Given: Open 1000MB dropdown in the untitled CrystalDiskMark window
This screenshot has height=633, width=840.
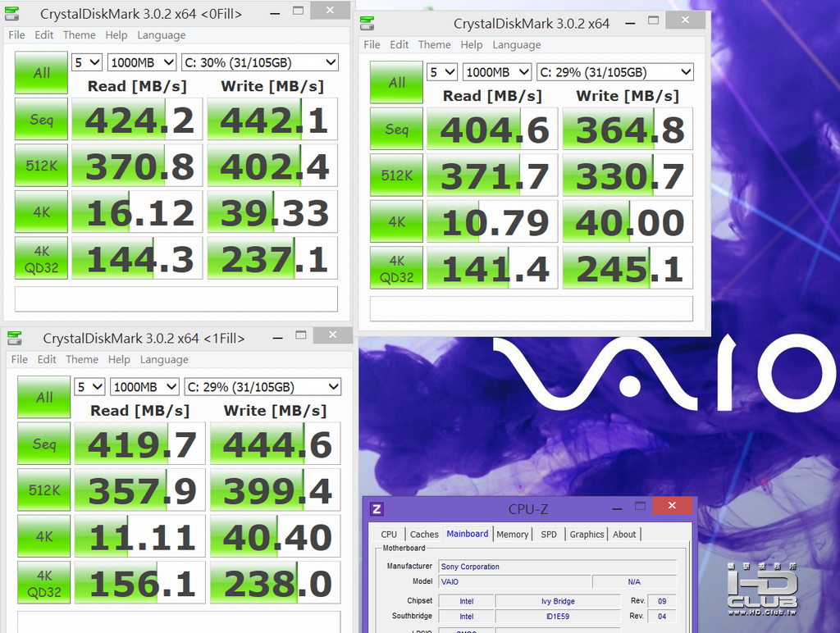Looking at the screenshot, I should [x=497, y=72].
